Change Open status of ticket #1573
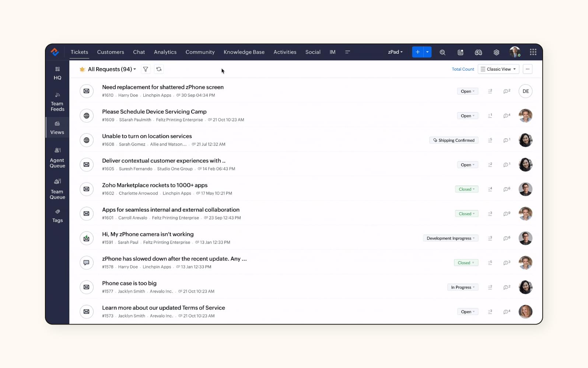588x368 pixels. pos(468,312)
